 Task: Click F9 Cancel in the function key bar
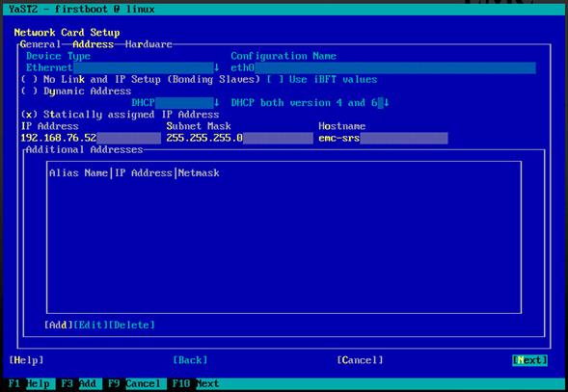click(x=134, y=383)
